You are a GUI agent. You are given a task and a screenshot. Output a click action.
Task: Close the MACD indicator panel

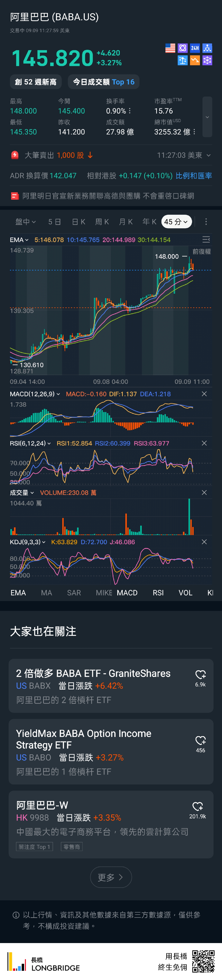pyautogui.click(x=204, y=394)
